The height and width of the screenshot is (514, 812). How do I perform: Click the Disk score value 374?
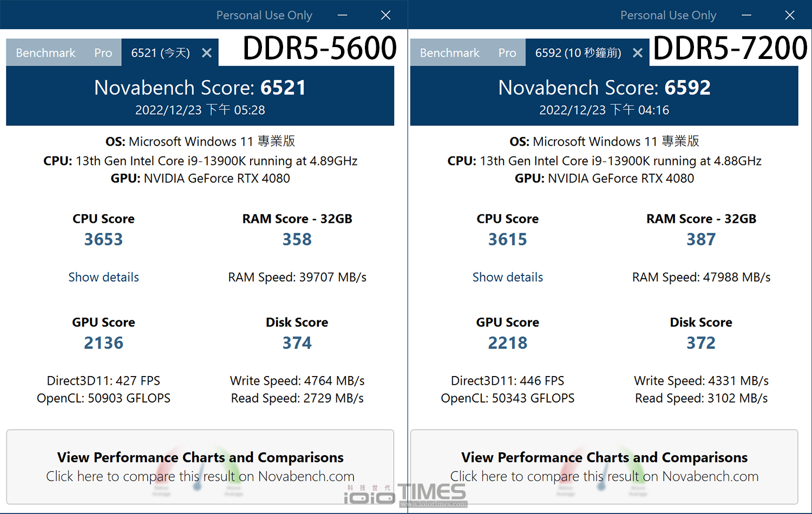click(x=297, y=343)
